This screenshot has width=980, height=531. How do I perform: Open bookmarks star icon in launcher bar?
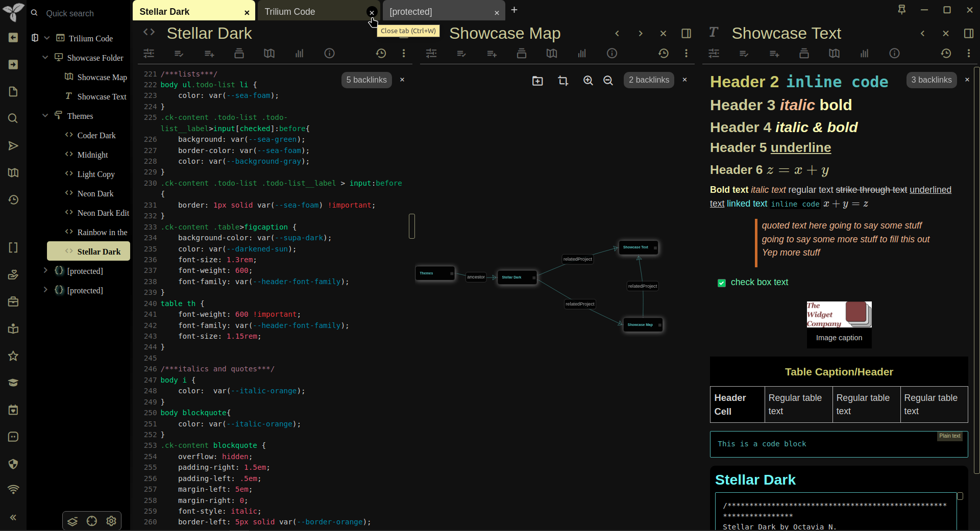(13, 356)
